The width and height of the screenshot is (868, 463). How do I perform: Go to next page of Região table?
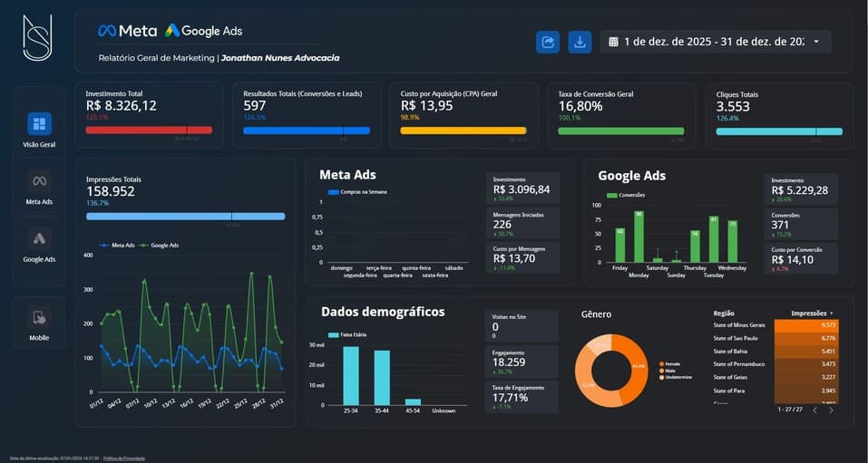coord(831,410)
